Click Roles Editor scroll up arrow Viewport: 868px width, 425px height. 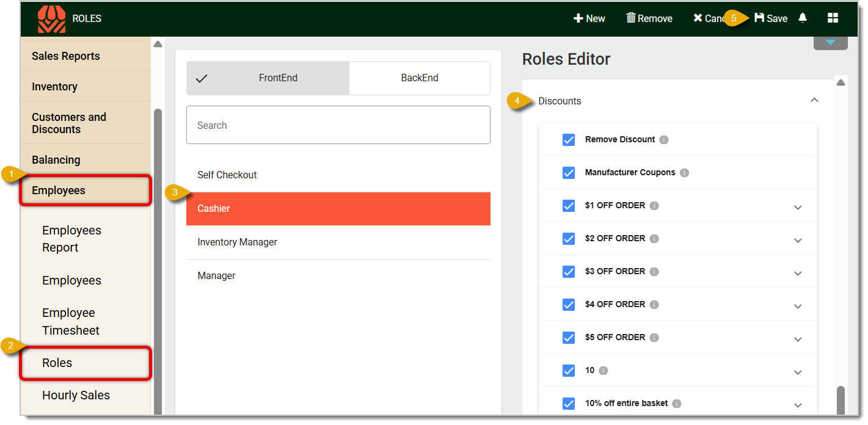(841, 82)
